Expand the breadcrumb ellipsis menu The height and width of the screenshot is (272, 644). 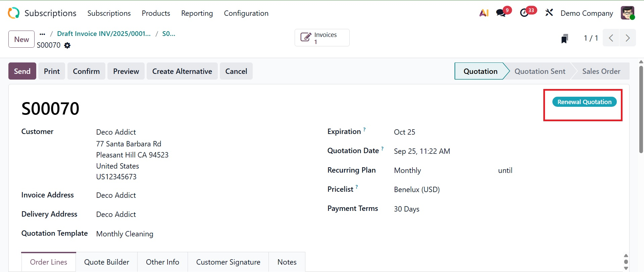[42, 34]
